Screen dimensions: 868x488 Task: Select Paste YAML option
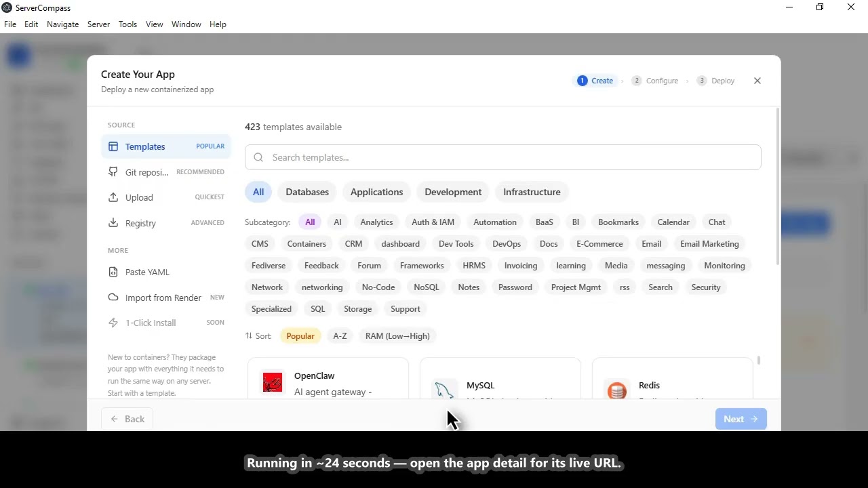(166, 272)
